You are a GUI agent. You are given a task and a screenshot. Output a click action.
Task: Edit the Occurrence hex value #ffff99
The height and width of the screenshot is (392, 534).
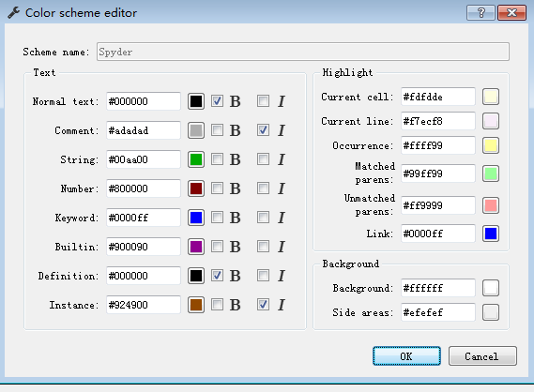(x=438, y=145)
